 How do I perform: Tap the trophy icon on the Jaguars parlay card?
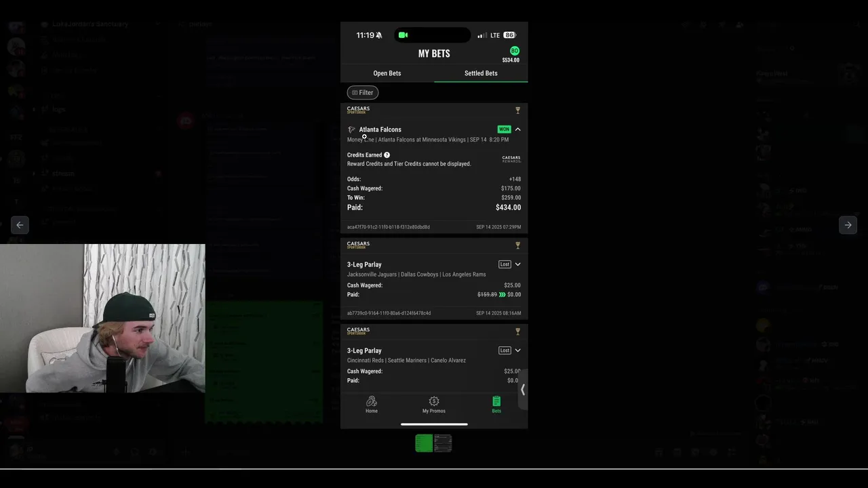517,245
